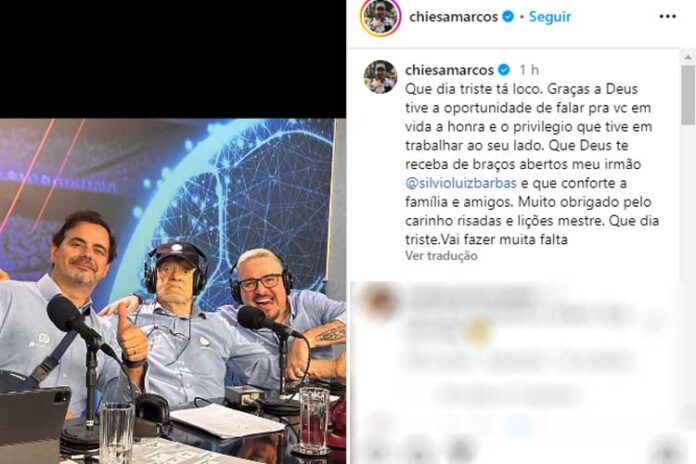Image resolution: width=696 pixels, height=464 pixels.
Task: Open the chiesamarcos username in the post header
Action: [453, 17]
